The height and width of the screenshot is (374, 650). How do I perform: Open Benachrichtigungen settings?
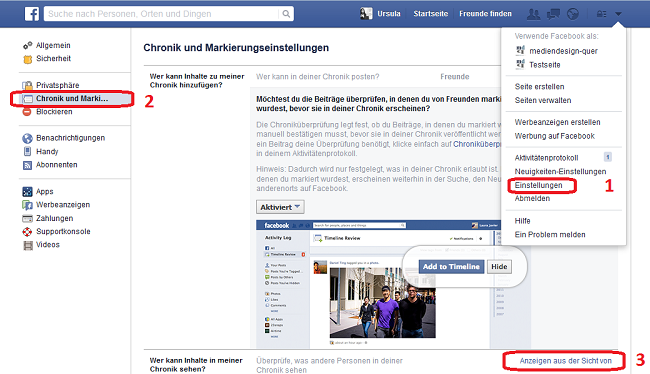(70, 138)
